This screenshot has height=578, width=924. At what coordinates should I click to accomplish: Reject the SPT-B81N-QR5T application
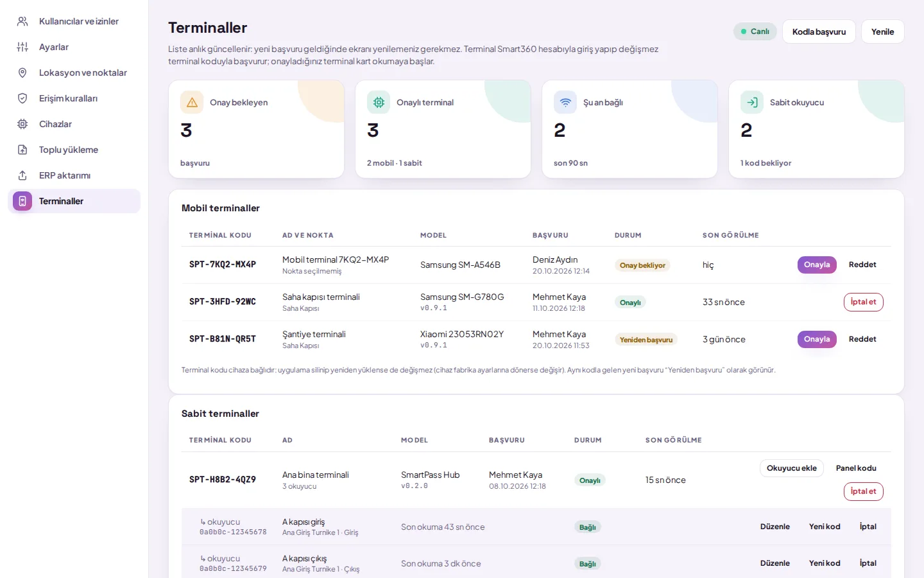click(862, 339)
